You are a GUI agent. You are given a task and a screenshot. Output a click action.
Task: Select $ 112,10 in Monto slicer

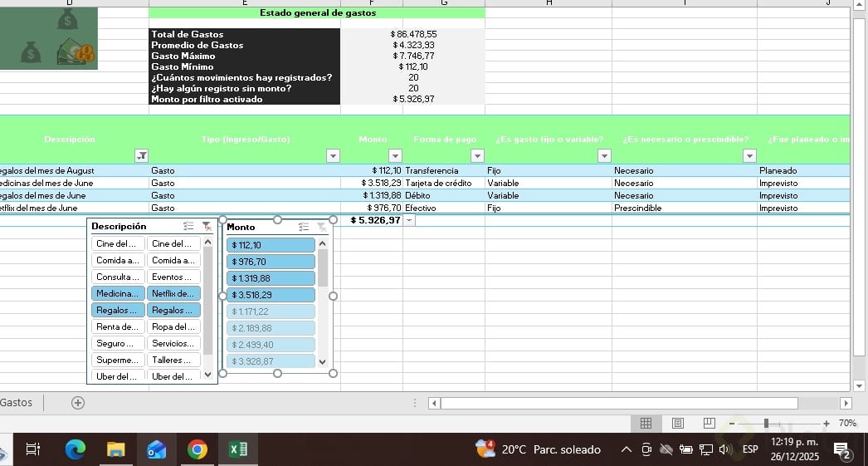click(x=271, y=245)
